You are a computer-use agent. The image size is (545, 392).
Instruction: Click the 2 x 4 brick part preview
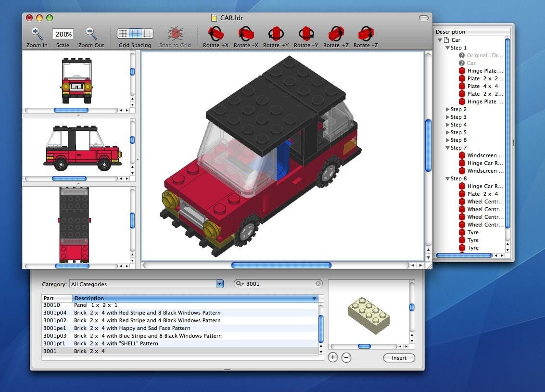pos(369,316)
